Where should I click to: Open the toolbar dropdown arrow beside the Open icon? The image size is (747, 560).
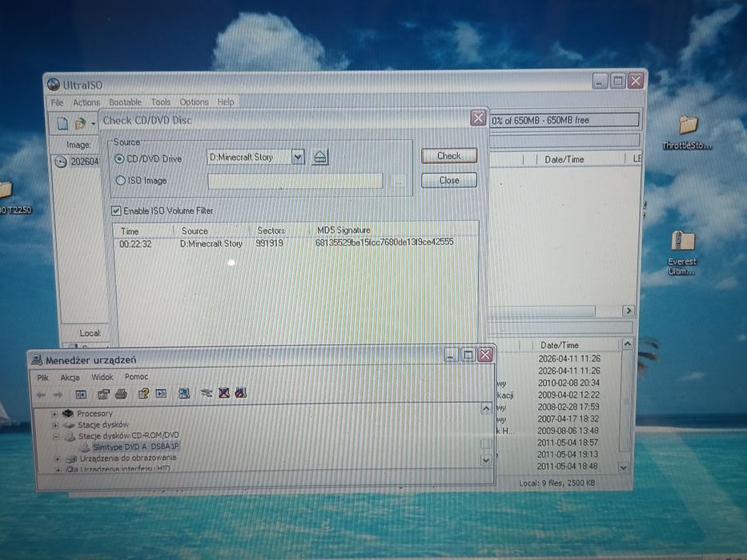tap(94, 124)
